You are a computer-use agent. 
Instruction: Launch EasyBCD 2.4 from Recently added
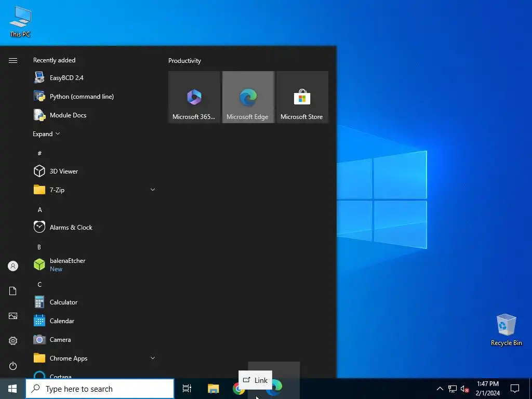95,78
